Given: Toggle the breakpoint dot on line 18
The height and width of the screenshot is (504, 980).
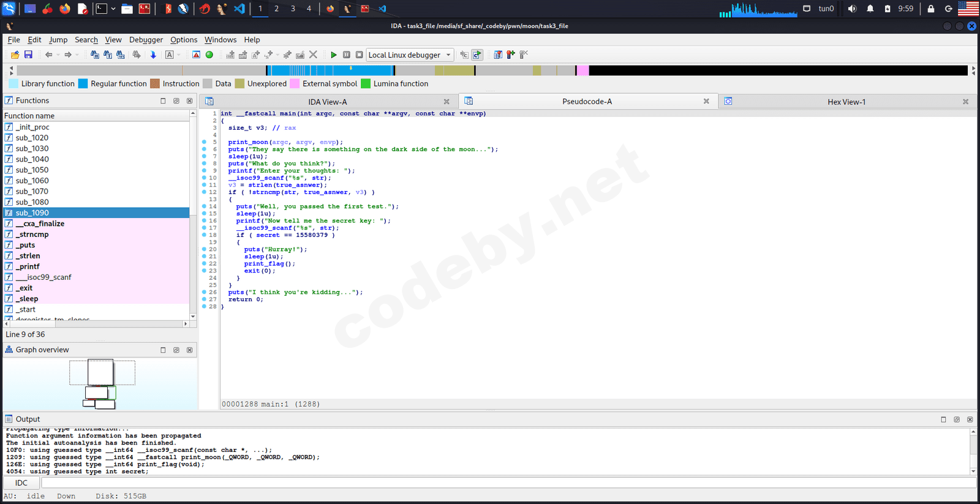Looking at the screenshot, I should click(x=204, y=235).
